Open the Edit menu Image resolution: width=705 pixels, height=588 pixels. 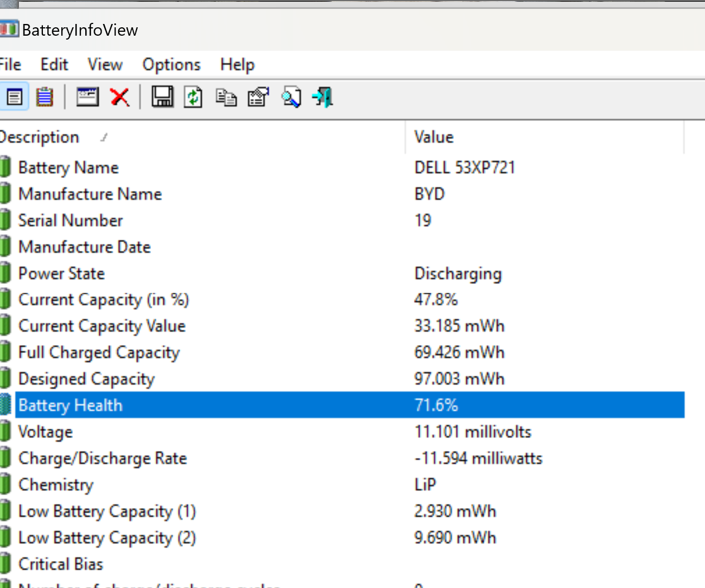(54, 65)
